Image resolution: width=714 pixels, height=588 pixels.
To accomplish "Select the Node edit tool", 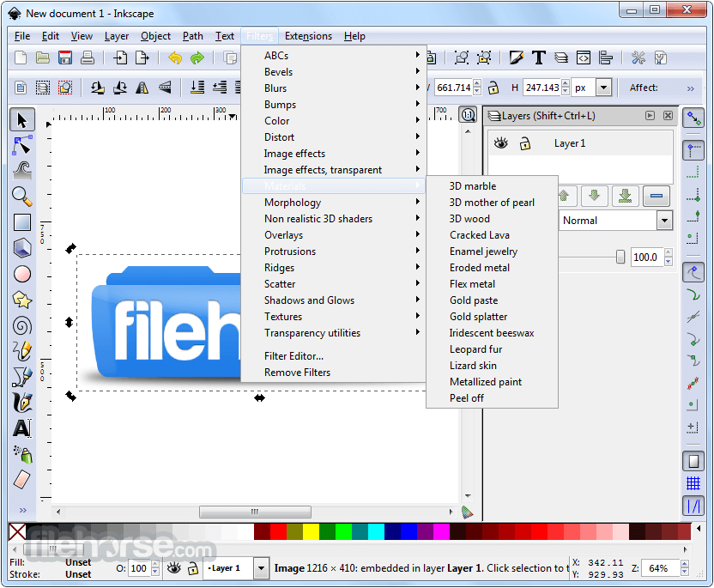I will (x=21, y=146).
